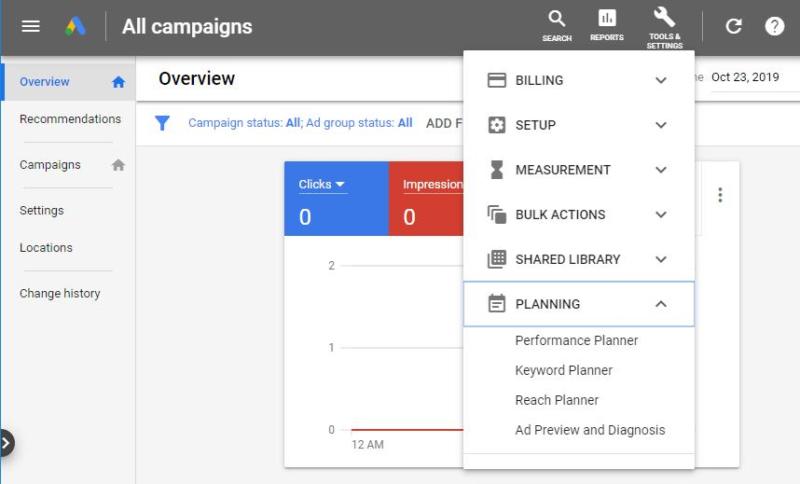Image resolution: width=800 pixels, height=484 pixels.
Task: Open the Help question mark icon
Action: pos(774,26)
